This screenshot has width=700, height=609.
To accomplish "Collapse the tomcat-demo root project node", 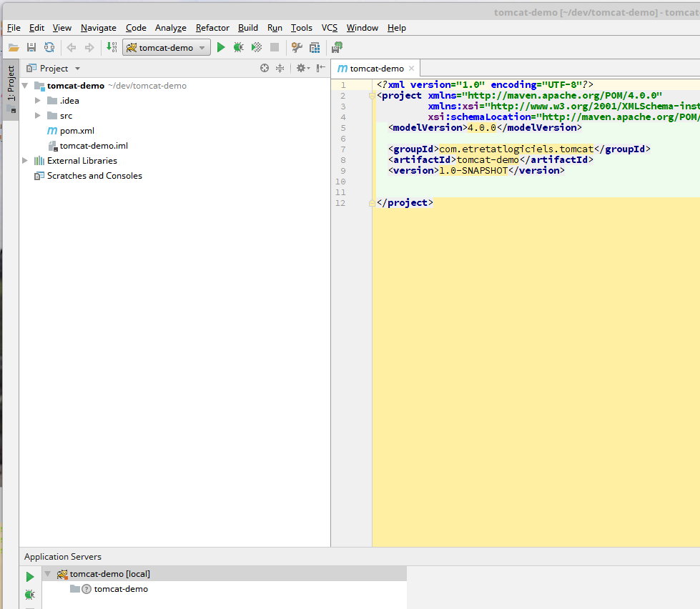I will (25, 85).
